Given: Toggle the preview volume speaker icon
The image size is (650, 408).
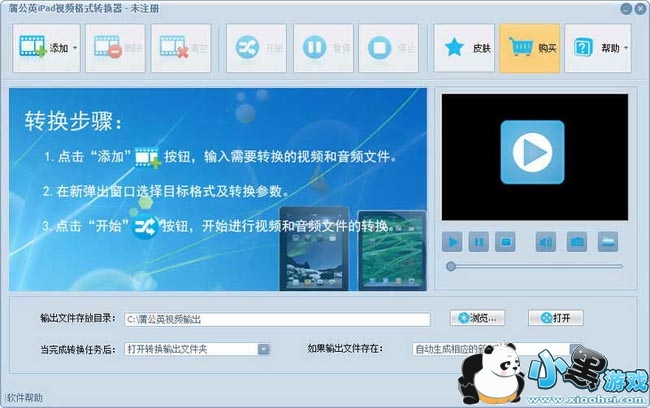Looking at the screenshot, I should [x=546, y=242].
